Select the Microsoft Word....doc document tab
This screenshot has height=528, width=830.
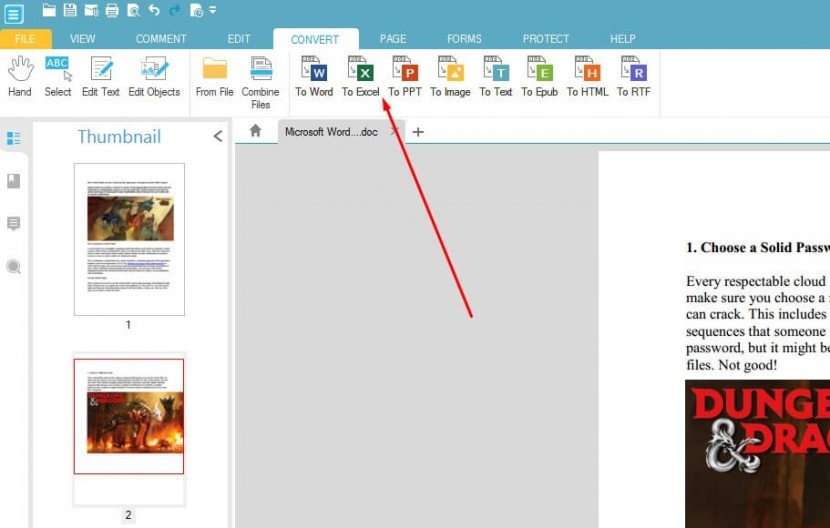[331, 132]
